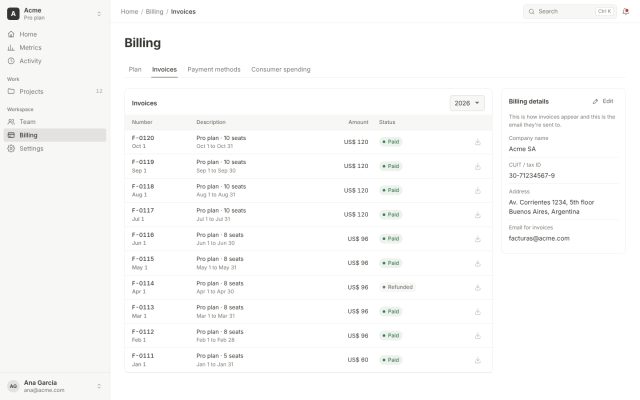Focus the Search field
Image resolution: width=640 pixels, height=400 pixels.
tap(570, 11)
